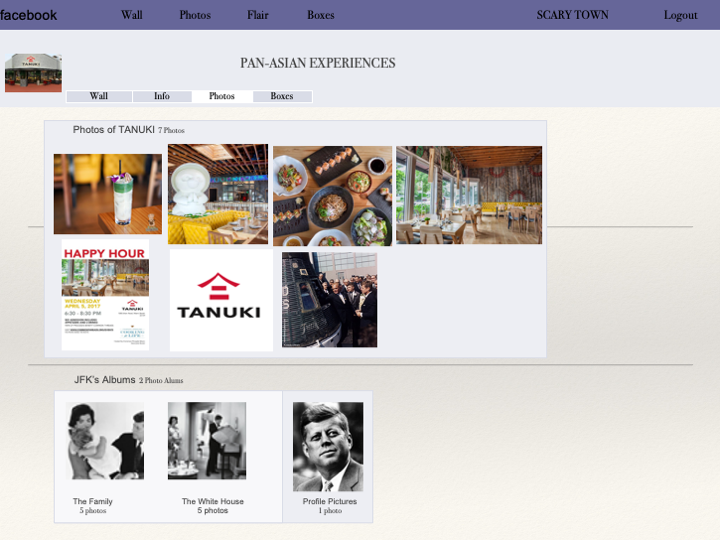Viewport: 720px width, 540px height.
Task: Switch to the profile Info tab
Action: click(x=162, y=96)
